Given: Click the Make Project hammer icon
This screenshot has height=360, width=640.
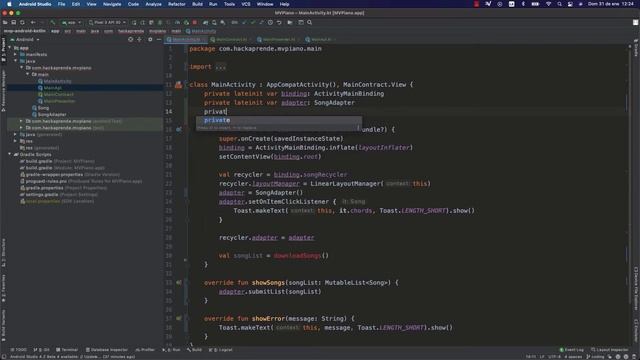Looking at the screenshot, I should (x=53, y=22).
